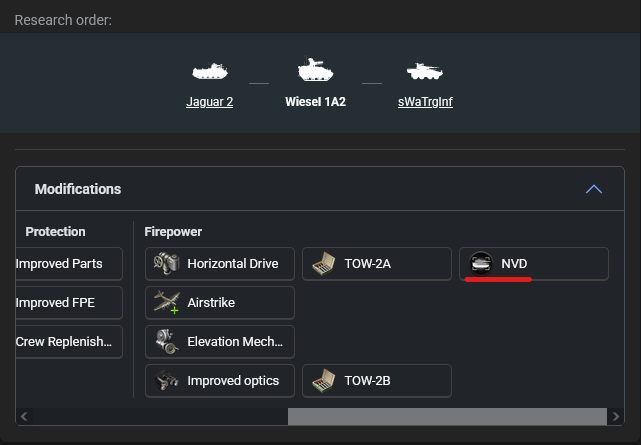Click the Protection heading
The width and height of the screenshot is (641, 445).
click(55, 232)
